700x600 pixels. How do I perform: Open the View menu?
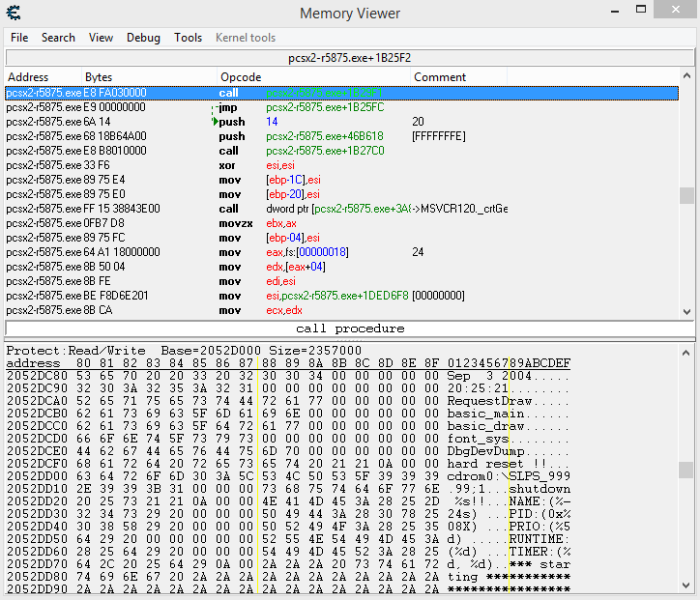[x=101, y=38]
